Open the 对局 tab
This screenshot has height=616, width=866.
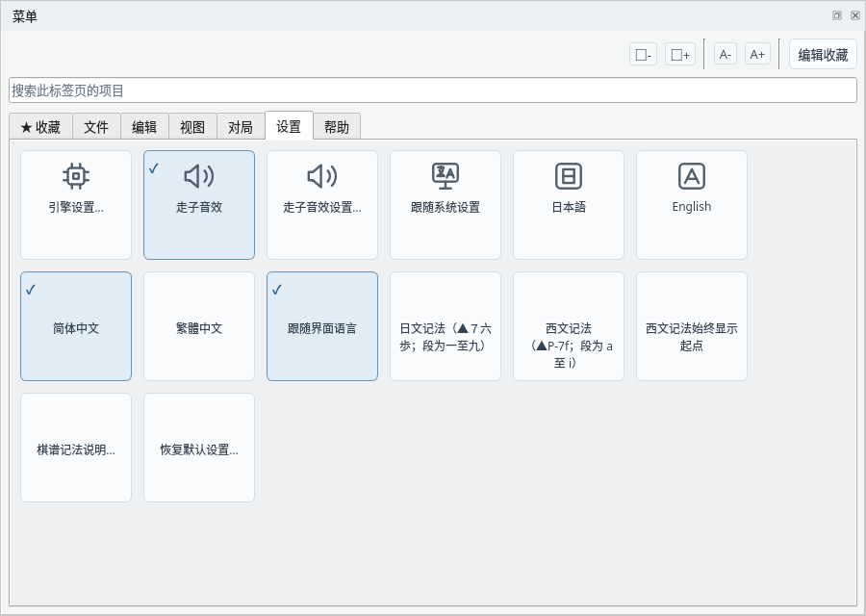pyautogui.click(x=241, y=127)
